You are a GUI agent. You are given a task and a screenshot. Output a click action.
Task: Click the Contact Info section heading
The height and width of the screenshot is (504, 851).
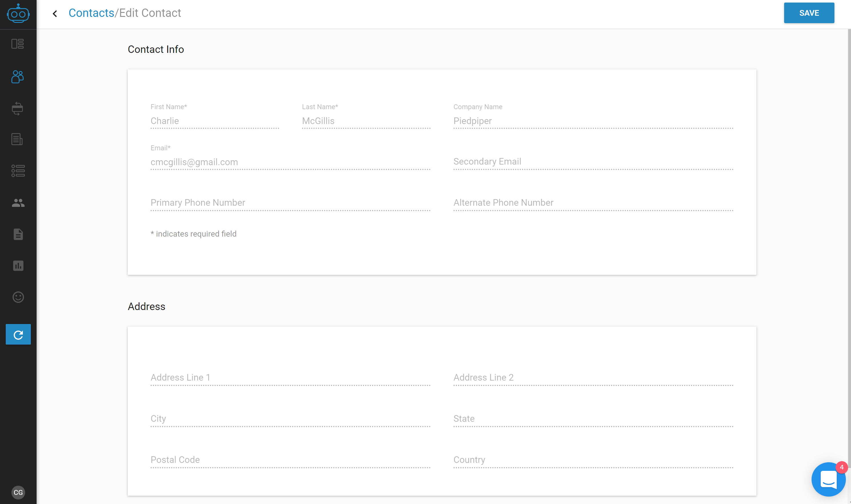[156, 49]
